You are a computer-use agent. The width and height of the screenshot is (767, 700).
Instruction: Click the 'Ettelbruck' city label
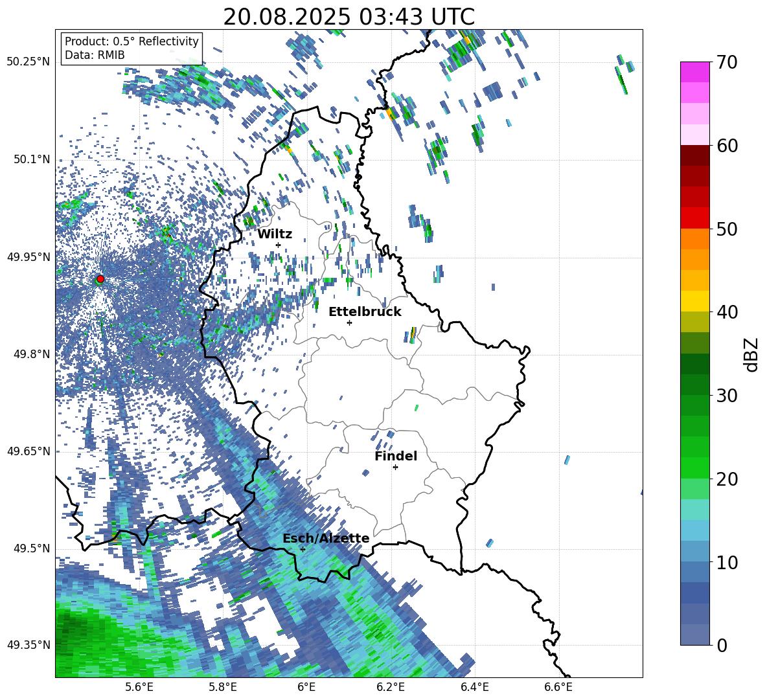point(365,312)
